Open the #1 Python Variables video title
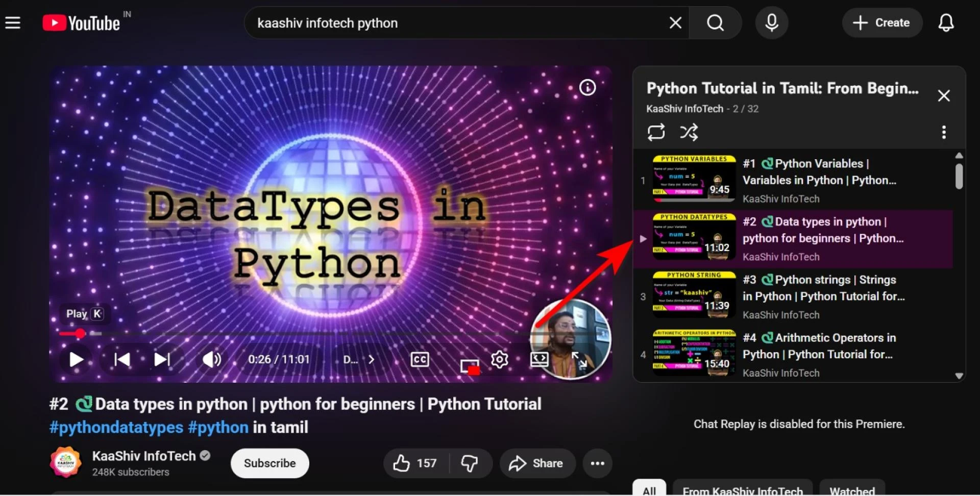 (819, 172)
